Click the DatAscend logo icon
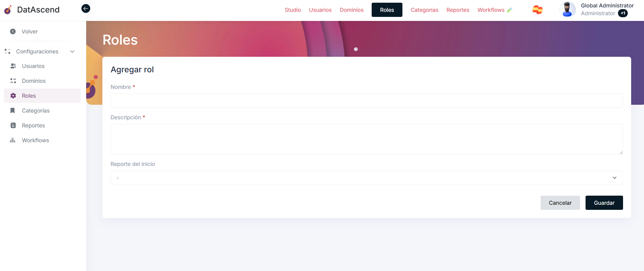This screenshot has height=271, width=644. [x=8, y=10]
